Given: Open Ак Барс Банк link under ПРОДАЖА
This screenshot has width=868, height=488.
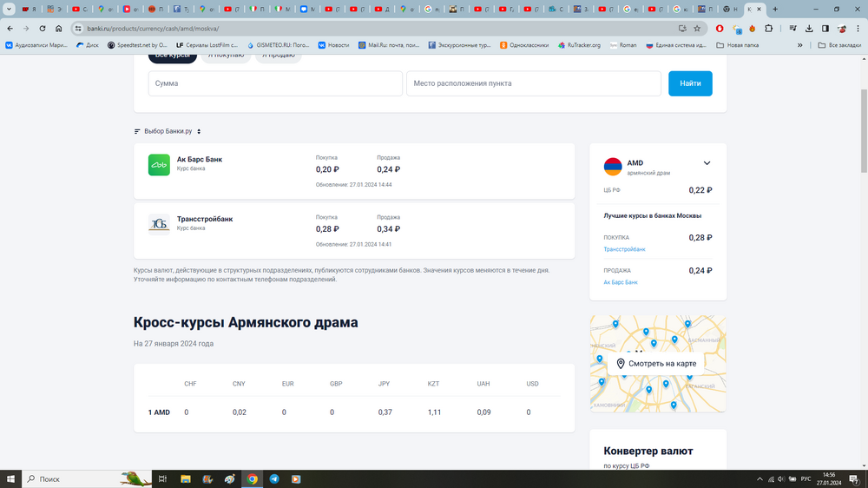Looking at the screenshot, I should 621,282.
